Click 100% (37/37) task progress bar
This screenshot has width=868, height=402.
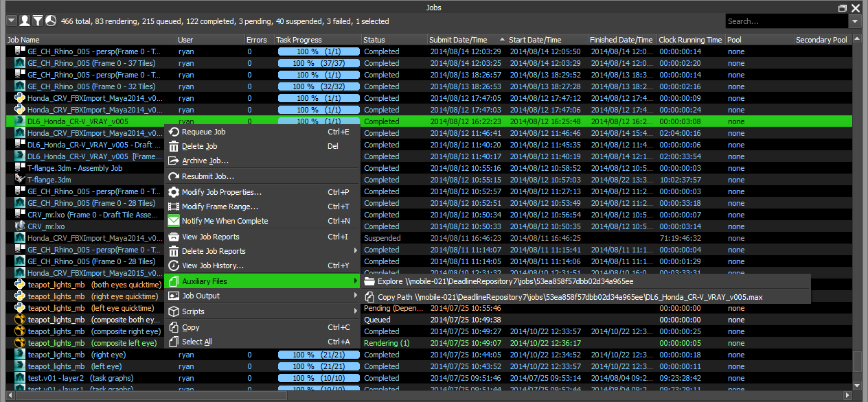(319, 63)
